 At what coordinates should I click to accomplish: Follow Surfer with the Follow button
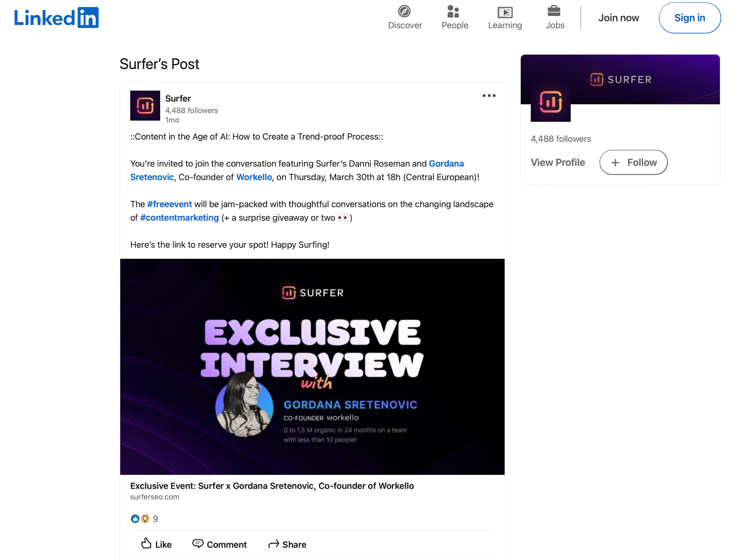click(x=633, y=162)
